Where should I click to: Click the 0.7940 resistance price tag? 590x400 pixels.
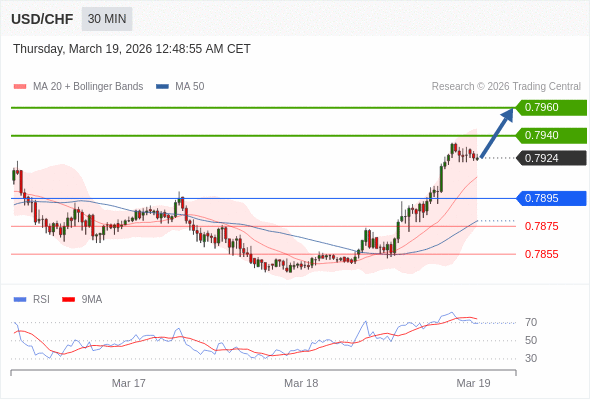551,135
